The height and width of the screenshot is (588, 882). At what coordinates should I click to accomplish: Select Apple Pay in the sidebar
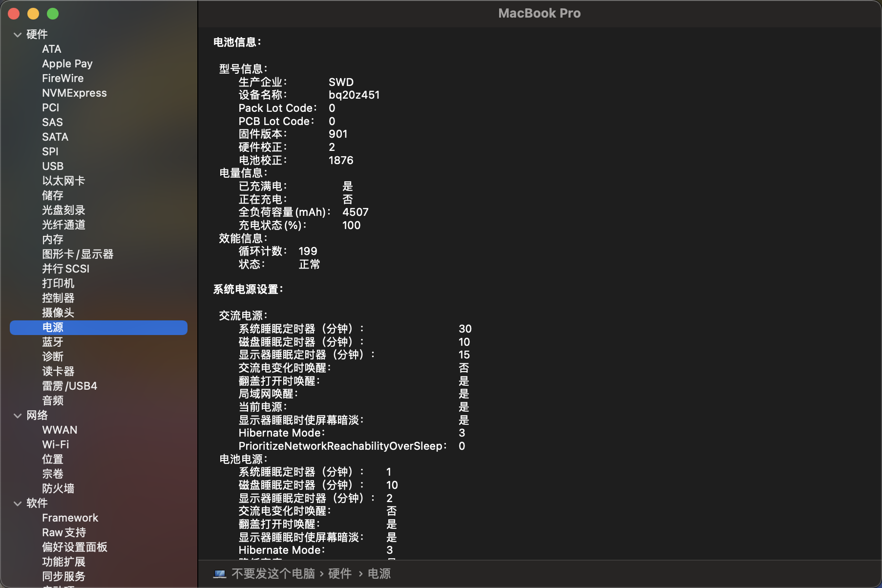67,64
